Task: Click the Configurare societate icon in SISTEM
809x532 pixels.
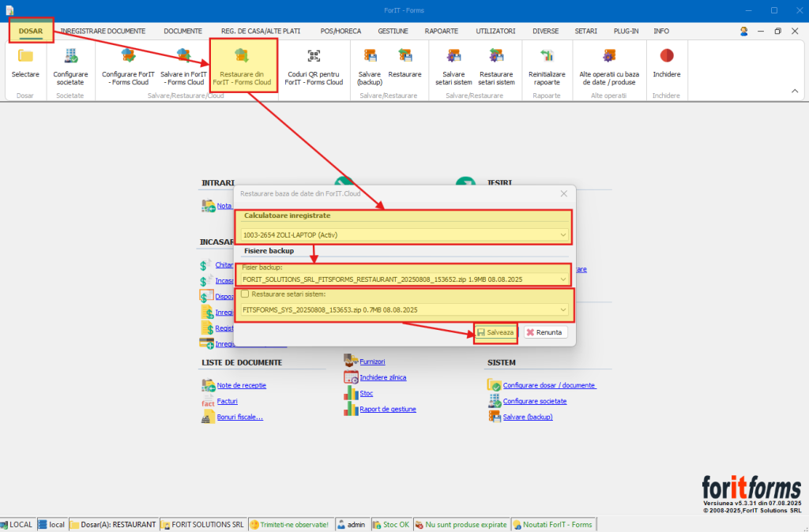Action: [495, 401]
